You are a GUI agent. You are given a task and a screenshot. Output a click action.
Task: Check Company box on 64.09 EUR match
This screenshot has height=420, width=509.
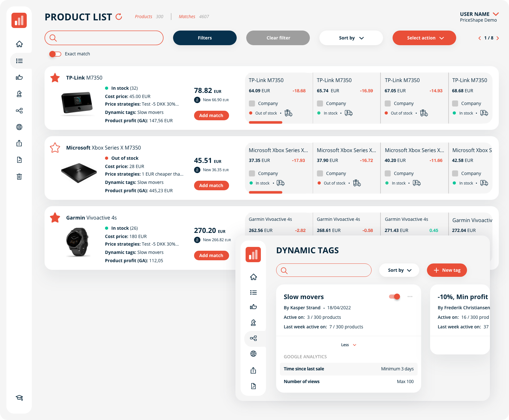252,103
